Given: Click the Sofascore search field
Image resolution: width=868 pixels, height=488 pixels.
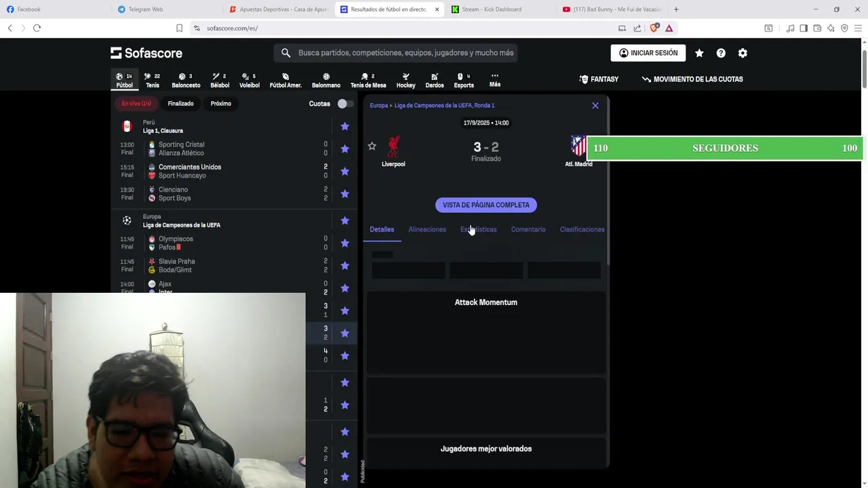Looking at the screenshot, I should [396, 53].
